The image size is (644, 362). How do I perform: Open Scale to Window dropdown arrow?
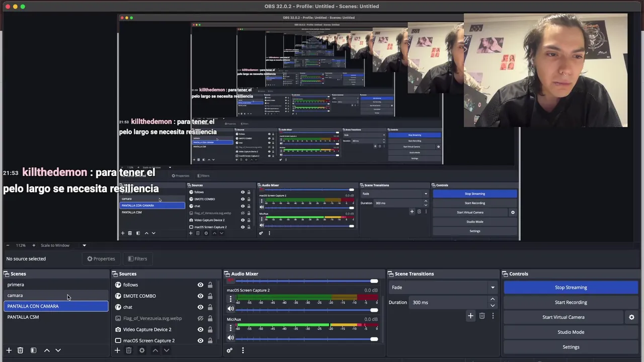(84, 245)
